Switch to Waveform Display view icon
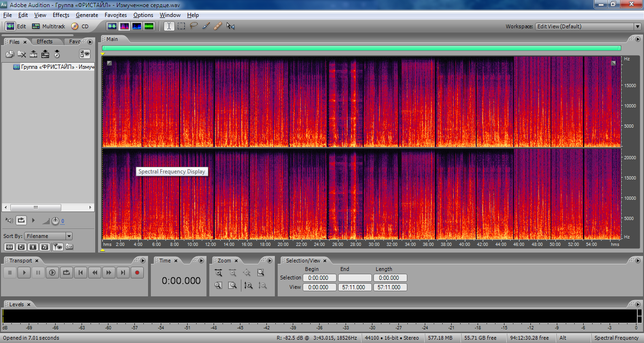The width and height of the screenshot is (644, 343). pos(112,26)
